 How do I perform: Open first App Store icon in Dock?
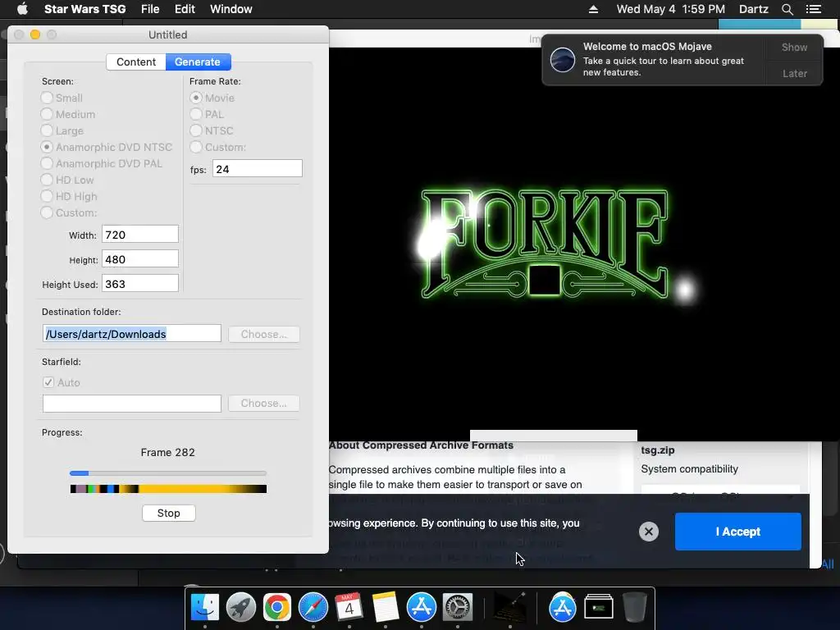click(421, 608)
